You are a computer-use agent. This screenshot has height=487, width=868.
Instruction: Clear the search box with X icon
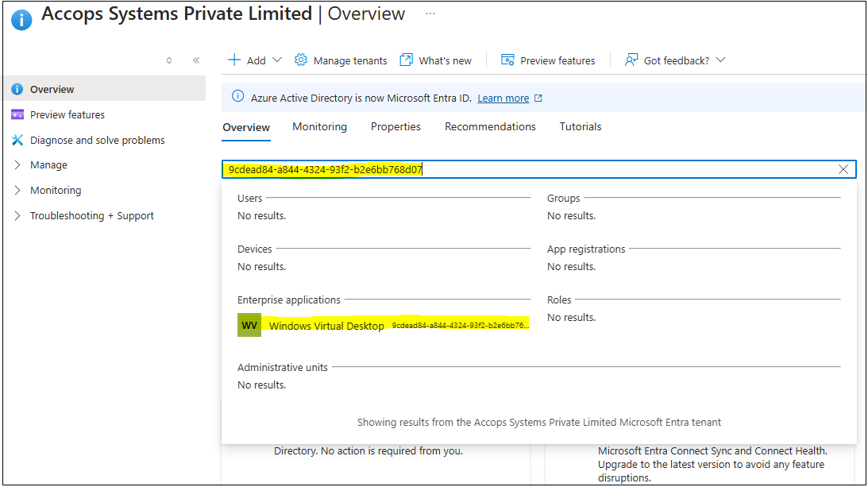point(843,169)
